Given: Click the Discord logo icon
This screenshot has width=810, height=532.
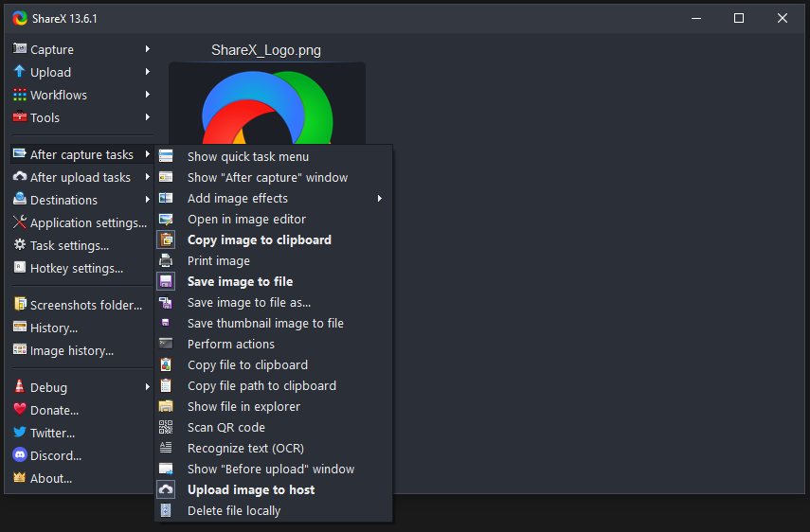Looking at the screenshot, I should pyautogui.click(x=20, y=455).
